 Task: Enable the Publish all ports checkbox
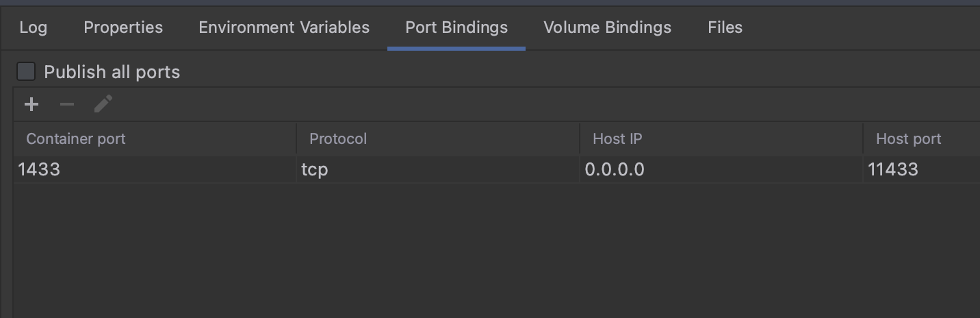pos(26,71)
